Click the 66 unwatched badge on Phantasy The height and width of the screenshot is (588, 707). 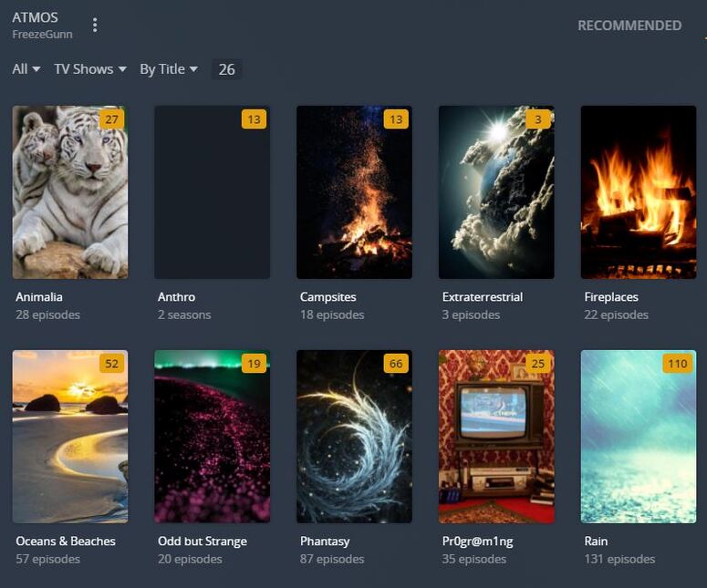click(x=396, y=364)
